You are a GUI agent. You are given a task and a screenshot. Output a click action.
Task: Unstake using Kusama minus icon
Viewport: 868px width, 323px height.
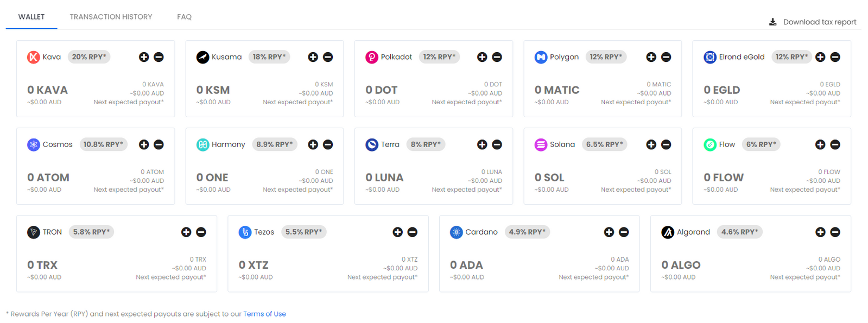pyautogui.click(x=328, y=57)
